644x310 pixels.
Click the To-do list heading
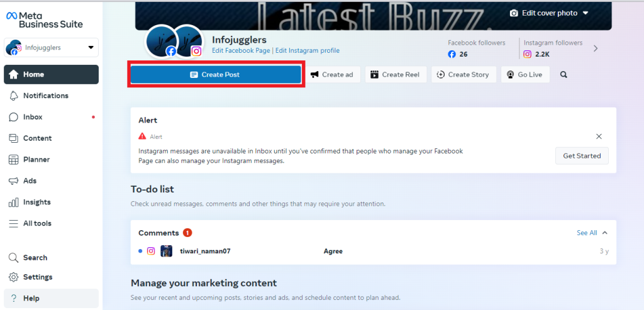tap(152, 189)
